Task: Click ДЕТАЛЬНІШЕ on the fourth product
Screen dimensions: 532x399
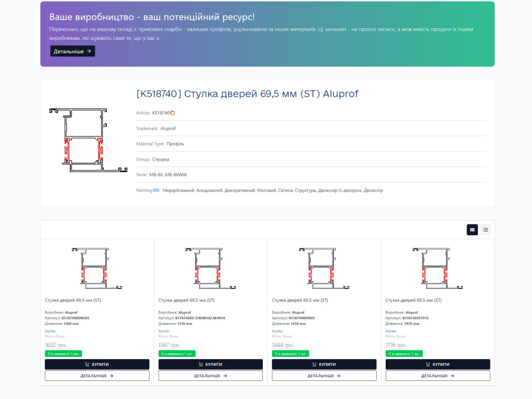Action: pos(437,375)
